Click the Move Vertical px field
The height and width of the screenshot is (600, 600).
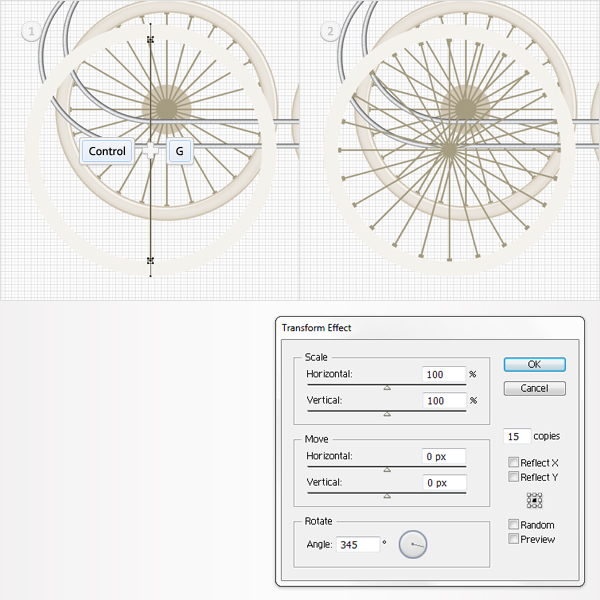(x=444, y=483)
